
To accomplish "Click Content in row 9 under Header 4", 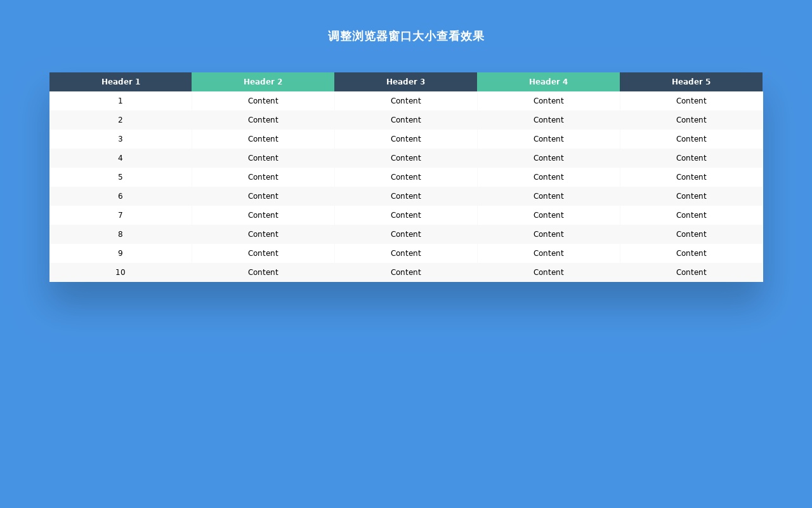I will (549, 253).
